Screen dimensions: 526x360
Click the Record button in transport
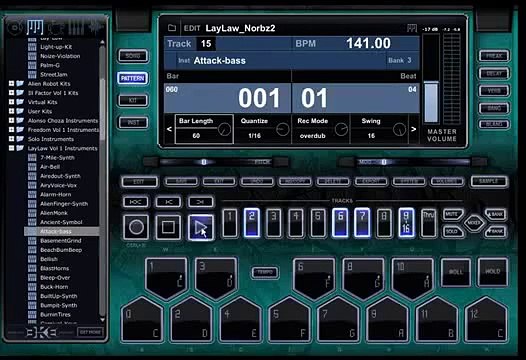pyautogui.click(x=136, y=227)
